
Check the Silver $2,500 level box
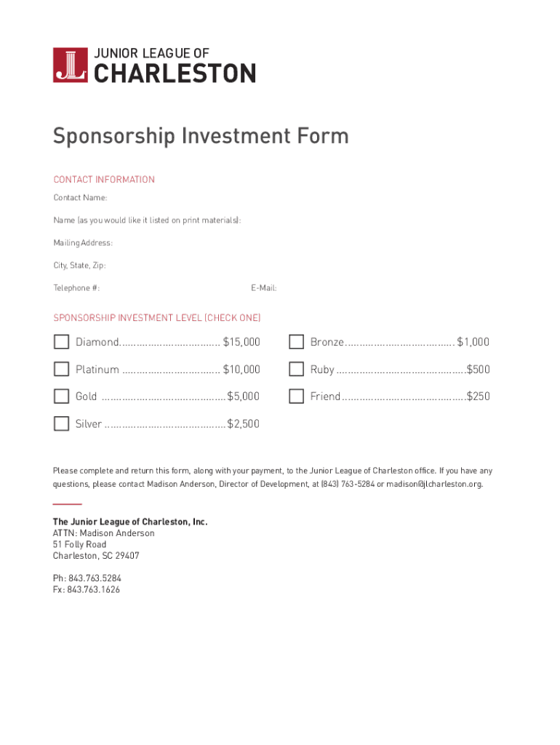coord(61,423)
